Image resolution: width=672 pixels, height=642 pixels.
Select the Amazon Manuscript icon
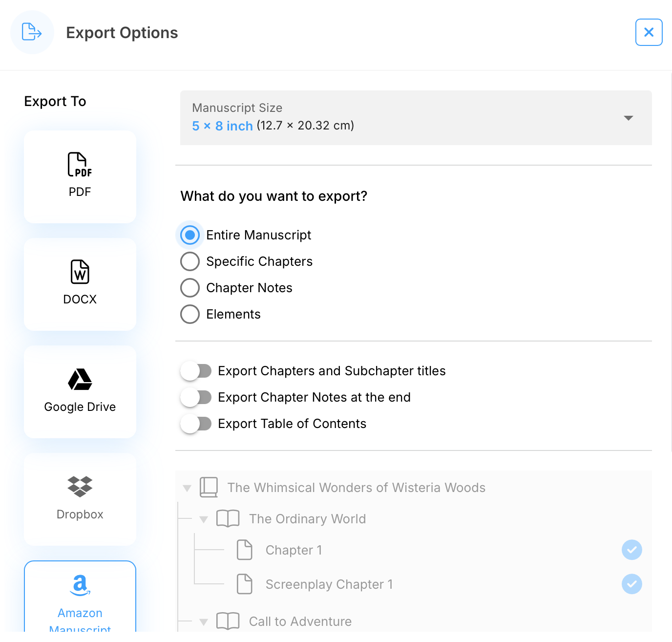[80, 585]
